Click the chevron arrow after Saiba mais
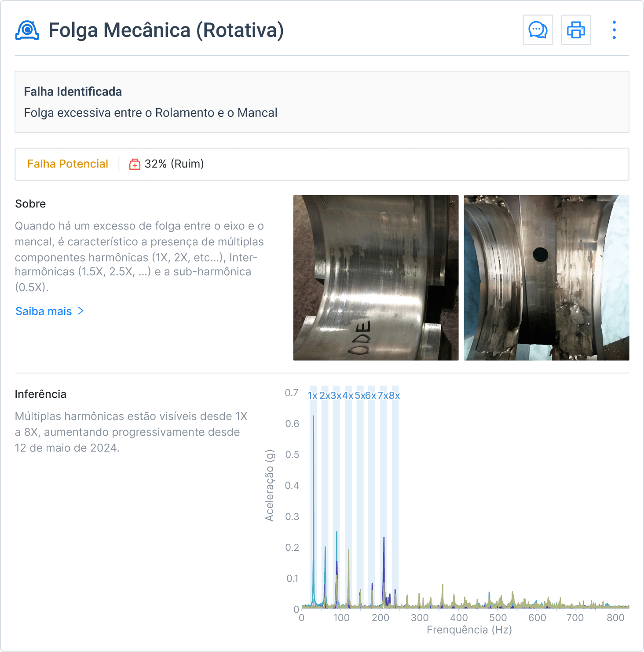Image resolution: width=644 pixels, height=652 pixels. pos(81,311)
